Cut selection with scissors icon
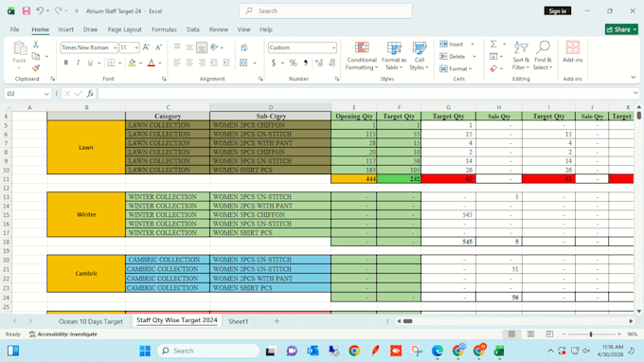This screenshot has height=362, width=644. 36,45
